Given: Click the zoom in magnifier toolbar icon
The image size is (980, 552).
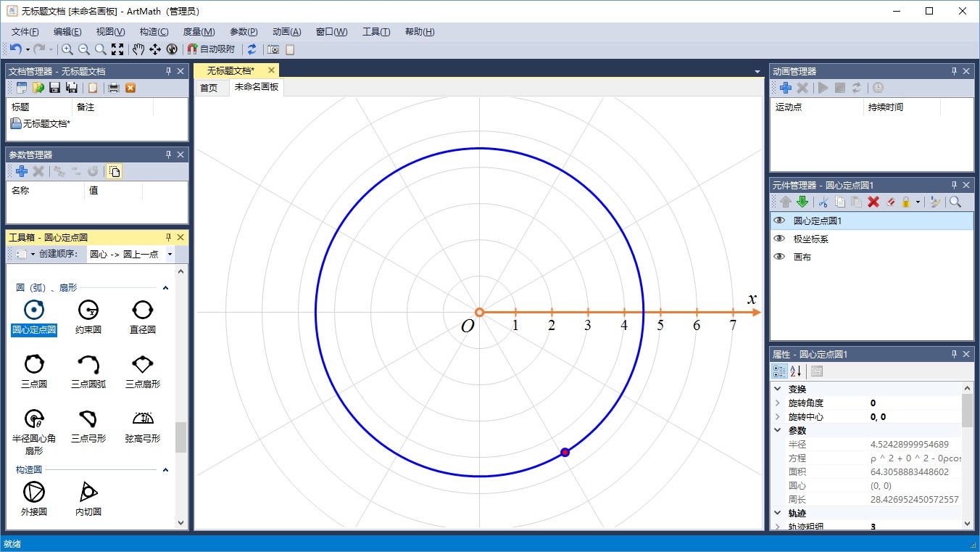Looking at the screenshot, I should [67, 49].
